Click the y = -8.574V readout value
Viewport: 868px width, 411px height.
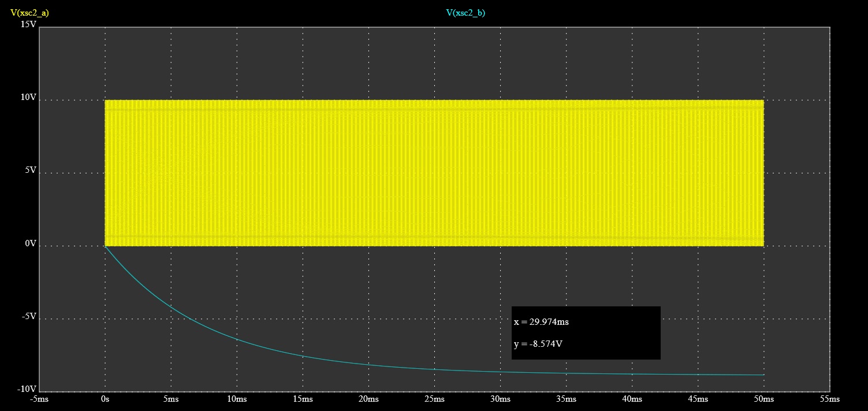[538, 345]
